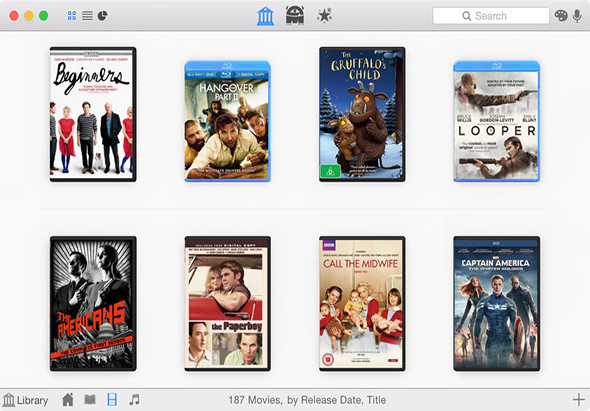Open the color palette themes icon
The width and height of the screenshot is (590, 411).
point(561,16)
